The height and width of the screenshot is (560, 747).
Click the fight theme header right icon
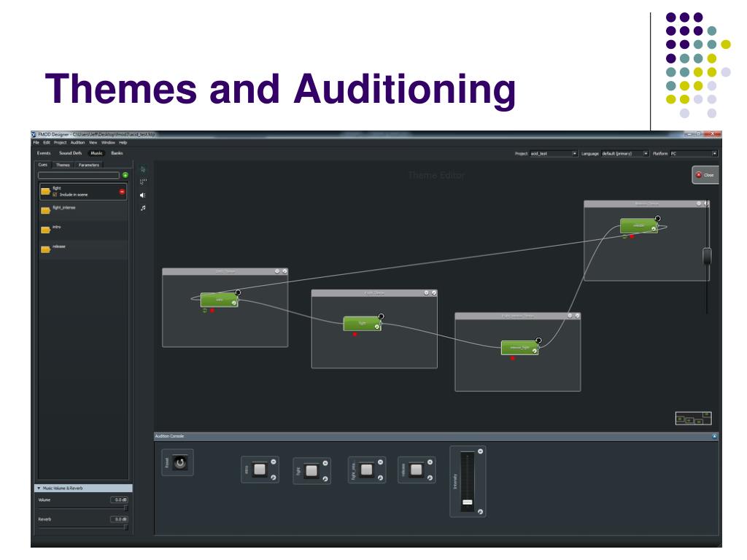pyautogui.click(x=434, y=293)
